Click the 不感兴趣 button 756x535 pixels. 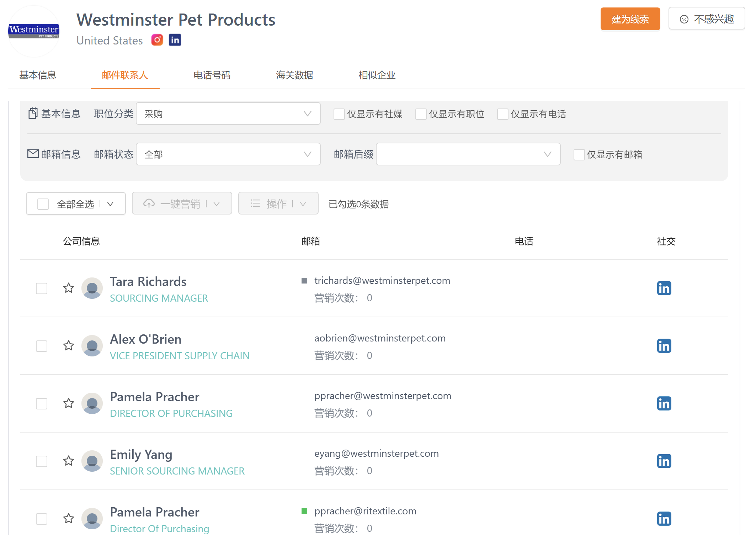tap(707, 19)
